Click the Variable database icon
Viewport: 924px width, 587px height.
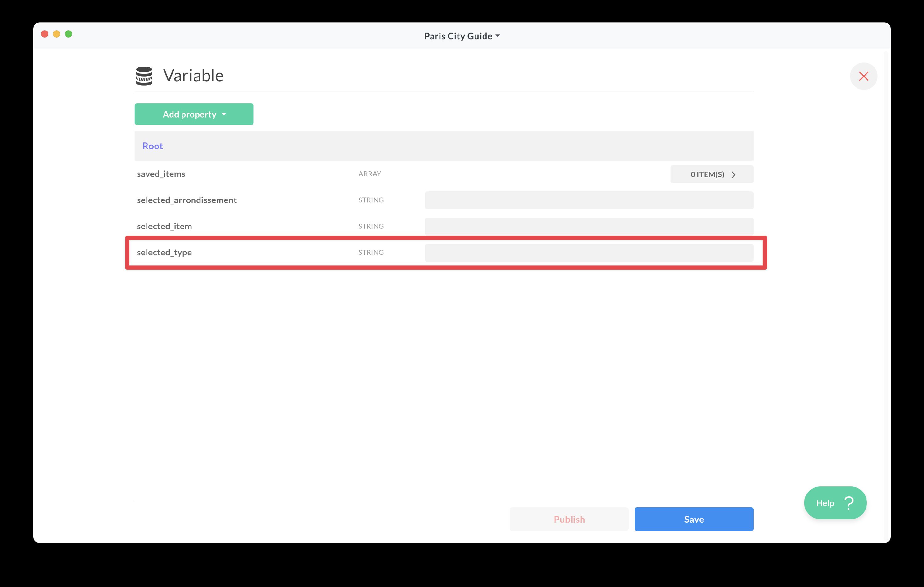[x=144, y=76]
